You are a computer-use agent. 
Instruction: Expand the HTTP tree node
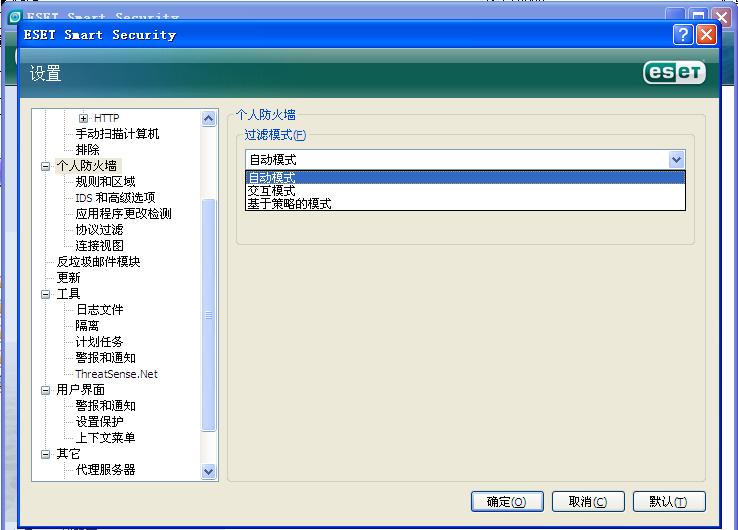(83, 118)
